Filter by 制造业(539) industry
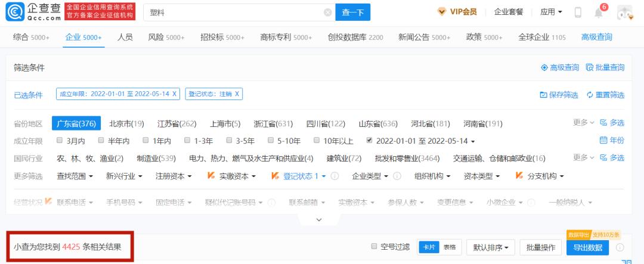The height and width of the screenshot is (264, 644). click(156, 158)
